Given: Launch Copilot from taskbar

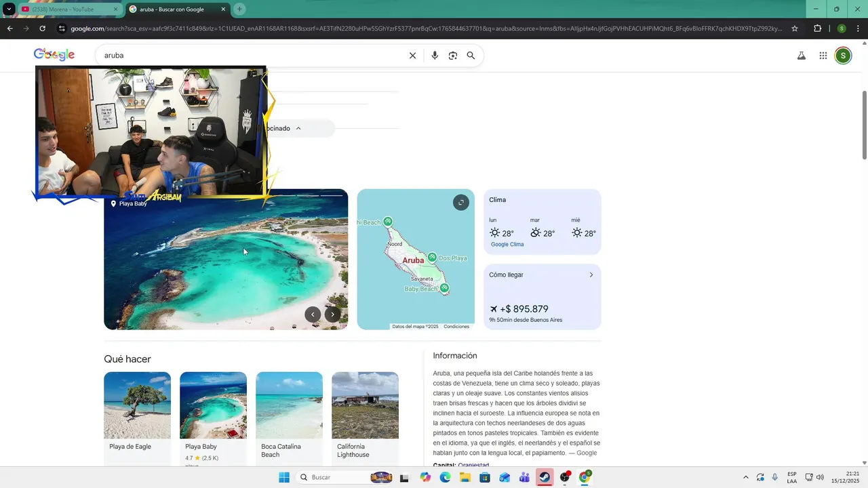Looking at the screenshot, I should (x=425, y=477).
